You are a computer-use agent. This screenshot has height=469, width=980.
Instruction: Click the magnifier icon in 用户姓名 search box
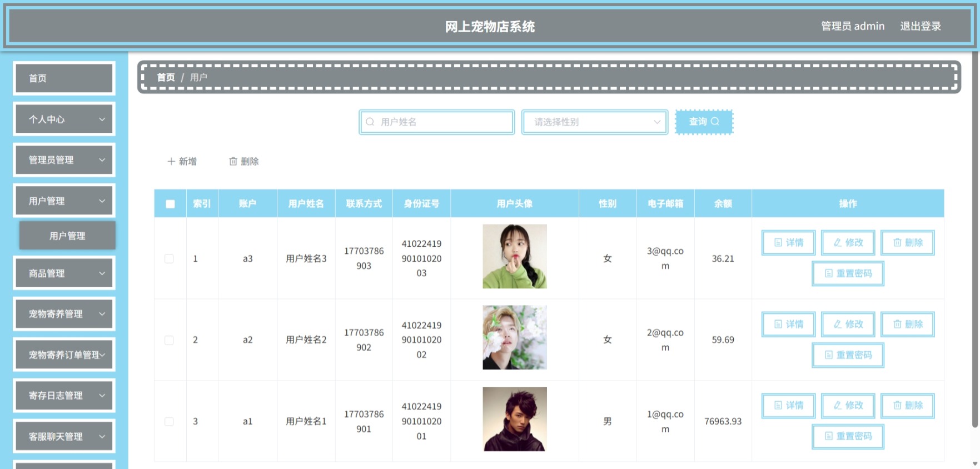tap(370, 122)
